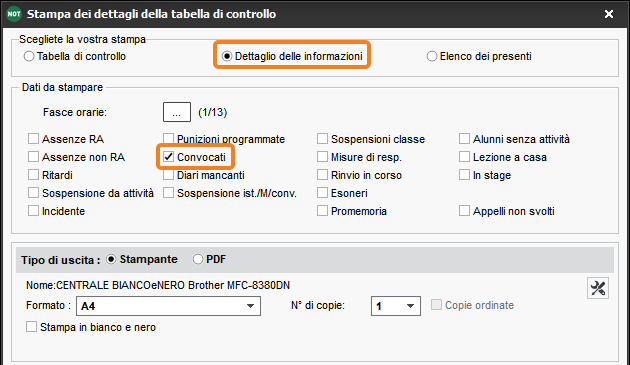Open the N° di copie dropdown
630x365 pixels.
(x=396, y=306)
